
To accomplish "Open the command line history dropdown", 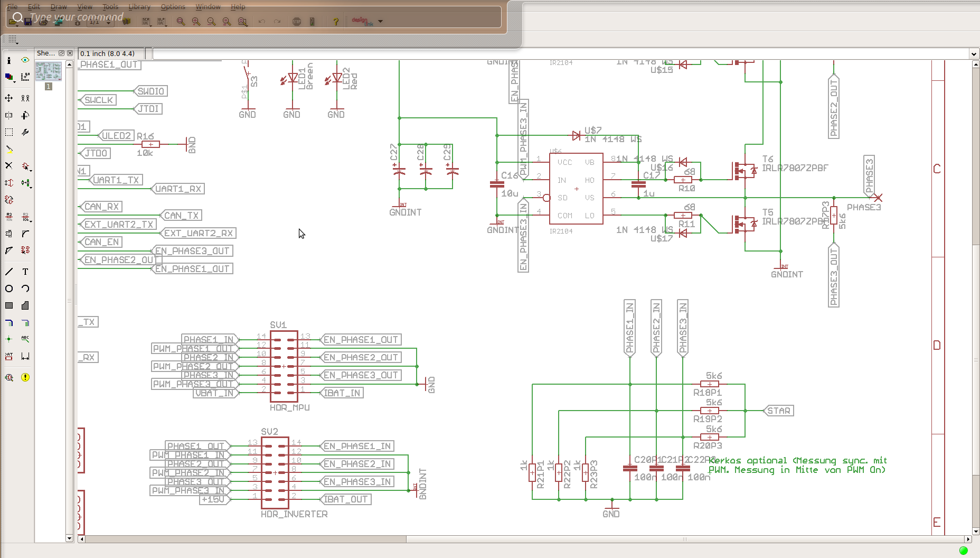I will (974, 54).
